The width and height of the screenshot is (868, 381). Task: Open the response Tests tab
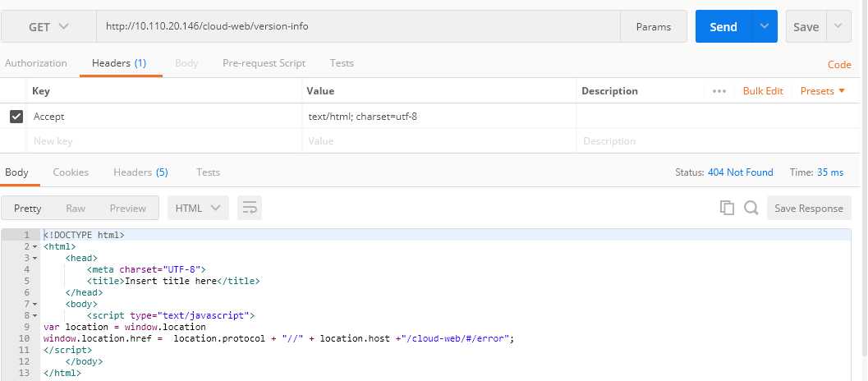[x=208, y=172]
